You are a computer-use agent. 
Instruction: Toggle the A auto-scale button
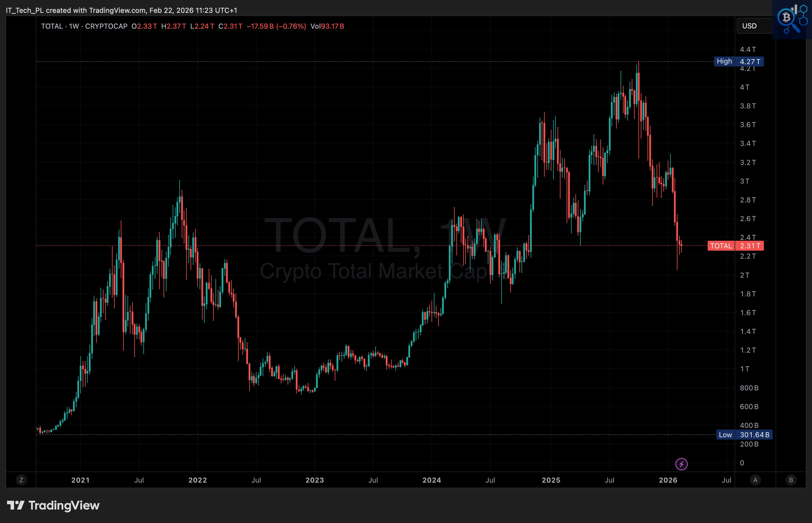[x=755, y=480]
